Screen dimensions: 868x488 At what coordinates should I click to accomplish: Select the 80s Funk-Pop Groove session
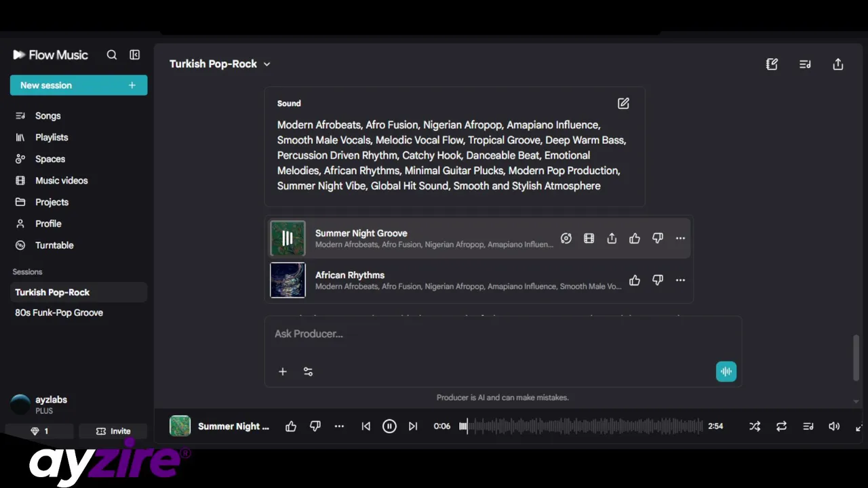tap(79, 312)
